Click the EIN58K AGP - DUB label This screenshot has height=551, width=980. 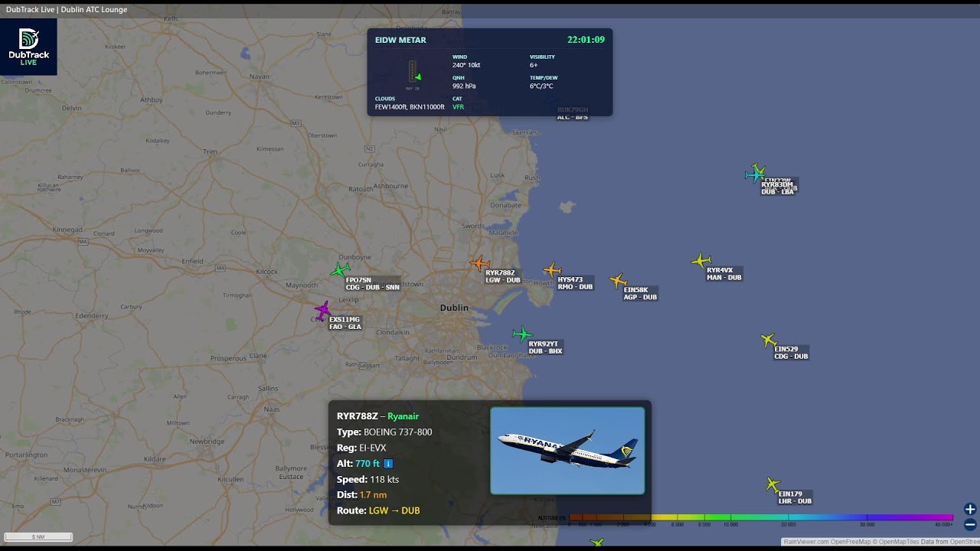pyautogui.click(x=640, y=293)
